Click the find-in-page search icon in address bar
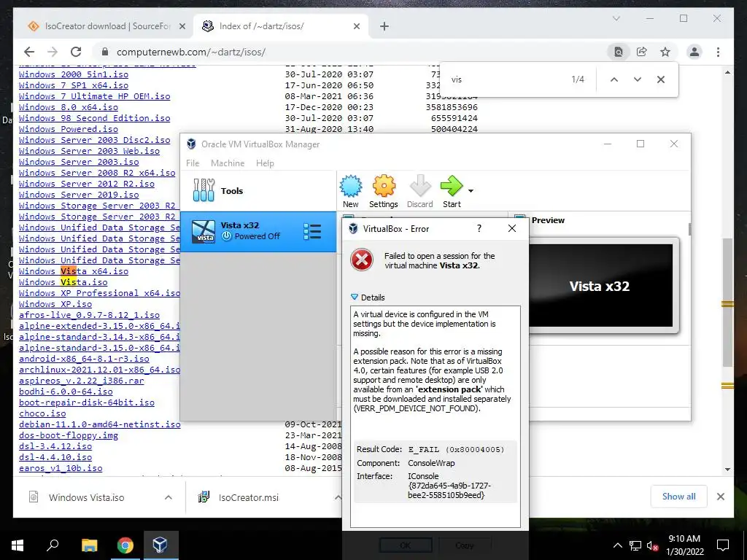 (x=619, y=52)
